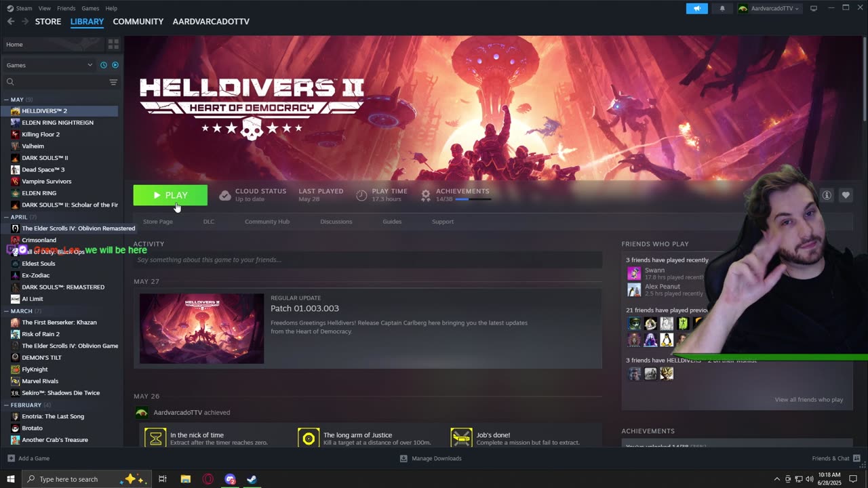Image resolution: width=868 pixels, height=488 pixels.
Task: Select Dead Space 3 in the library
Action: [43, 169]
